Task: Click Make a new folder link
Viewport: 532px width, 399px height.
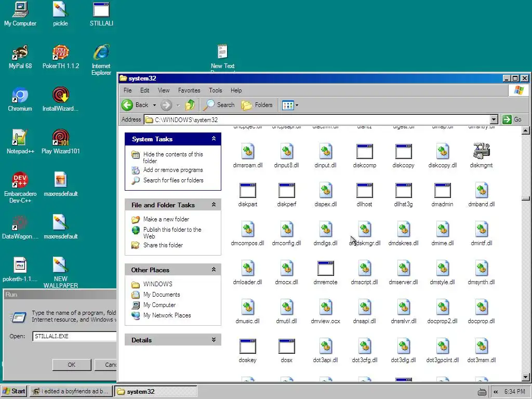Action: pyautogui.click(x=166, y=219)
